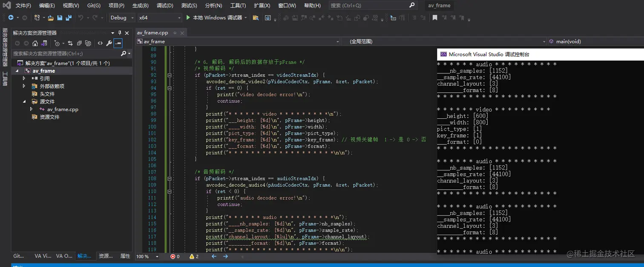The image size is (644, 267).
Task: Open the 编辑(E) menu
Action: coord(47,6)
